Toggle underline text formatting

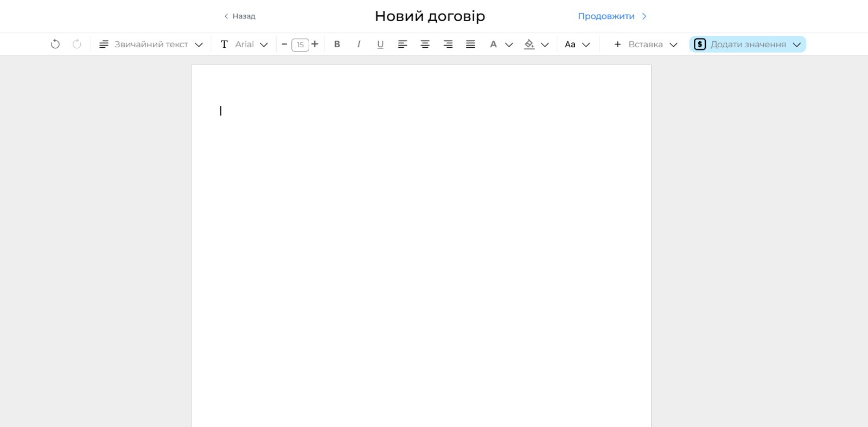[x=380, y=44]
